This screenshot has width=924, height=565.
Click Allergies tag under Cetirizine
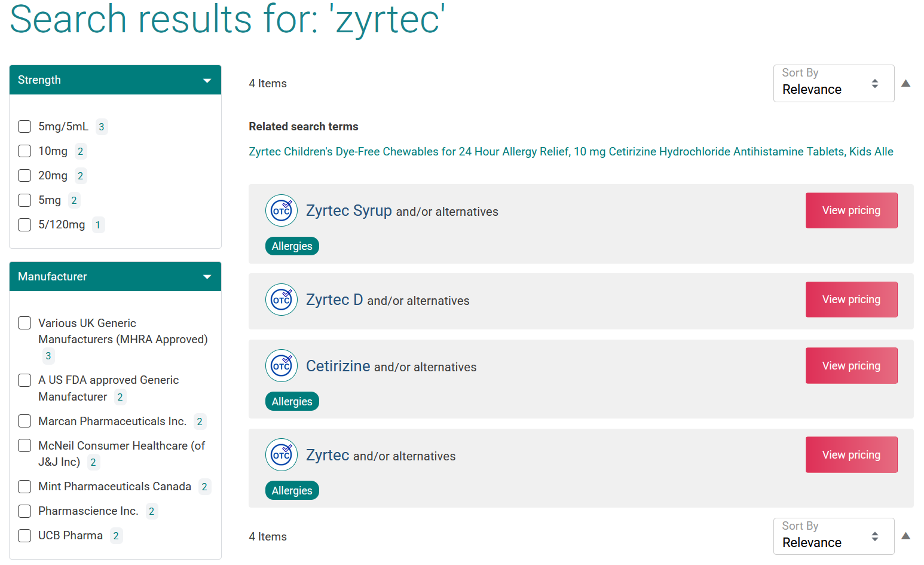pos(292,402)
